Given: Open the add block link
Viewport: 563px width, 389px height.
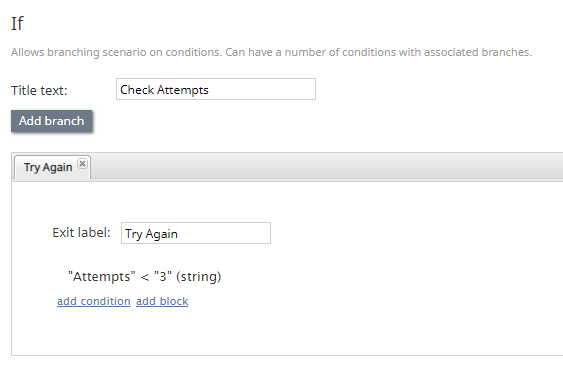Looking at the screenshot, I should [x=162, y=301].
